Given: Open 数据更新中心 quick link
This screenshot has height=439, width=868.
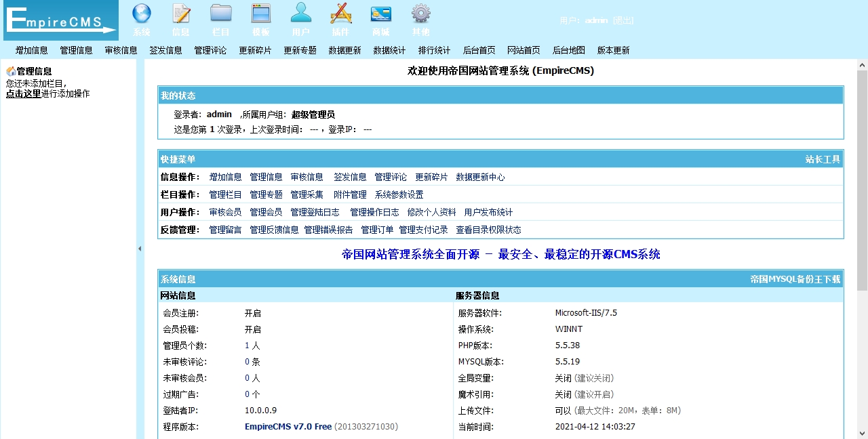Looking at the screenshot, I should tap(481, 177).
